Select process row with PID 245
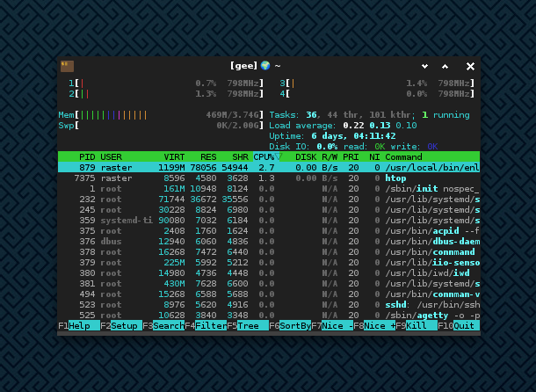This screenshot has height=392, width=536. (x=269, y=210)
